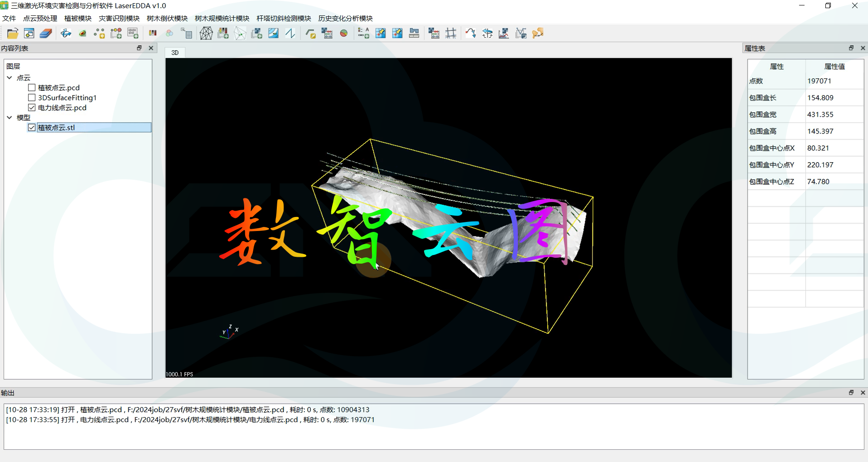Viewport: 868px width, 462px height.
Task: Collapse the 点云 tree group
Action: [x=10, y=78]
